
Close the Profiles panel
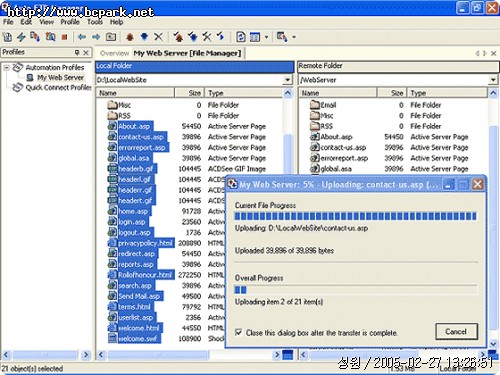click(x=86, y=53)
